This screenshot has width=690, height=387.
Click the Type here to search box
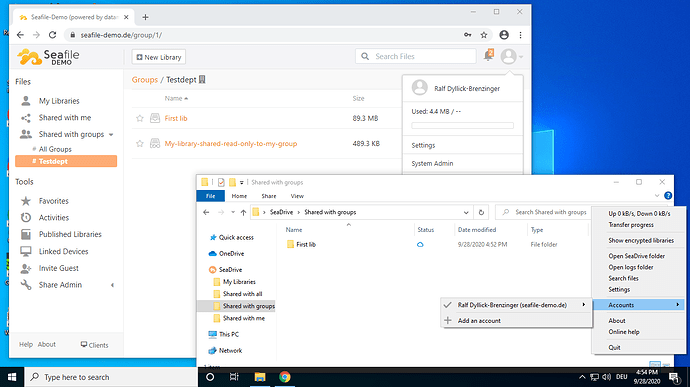[x=111, y=377]
